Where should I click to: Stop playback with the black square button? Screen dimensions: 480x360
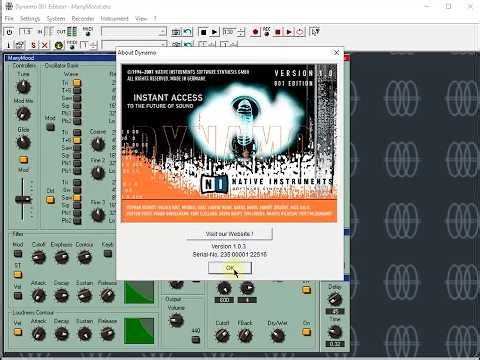click(x=203, y=32)
